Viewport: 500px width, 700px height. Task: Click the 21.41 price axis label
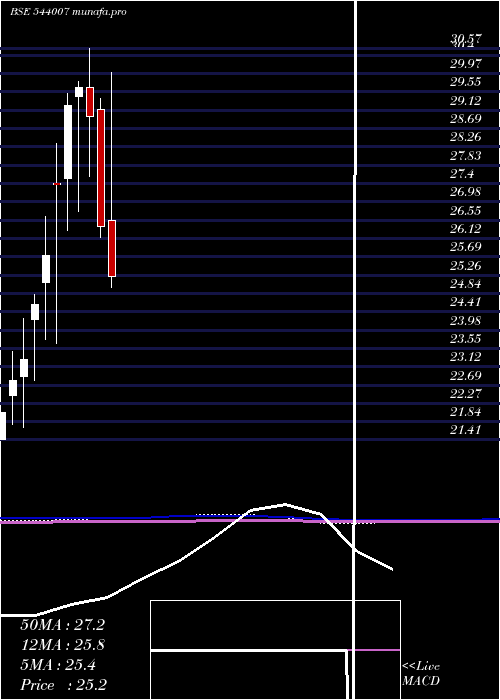click(466, 430)
